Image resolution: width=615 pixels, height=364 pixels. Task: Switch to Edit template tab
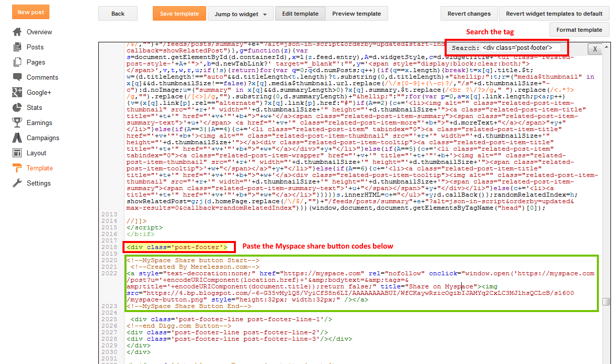(300, 14)
